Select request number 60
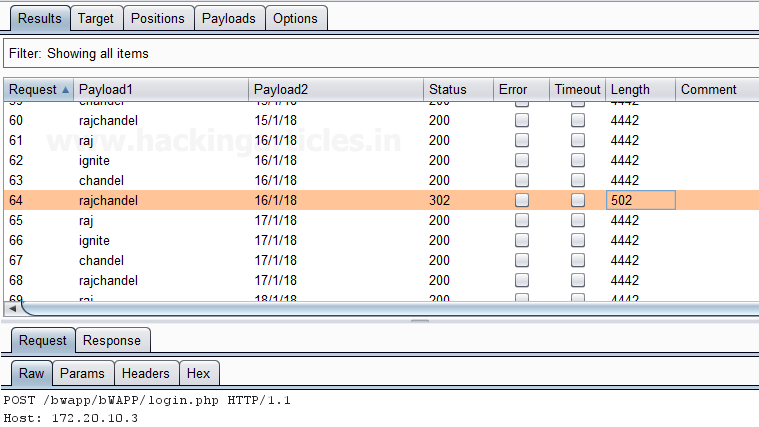 pyautogui.click(x=16, y=120)
